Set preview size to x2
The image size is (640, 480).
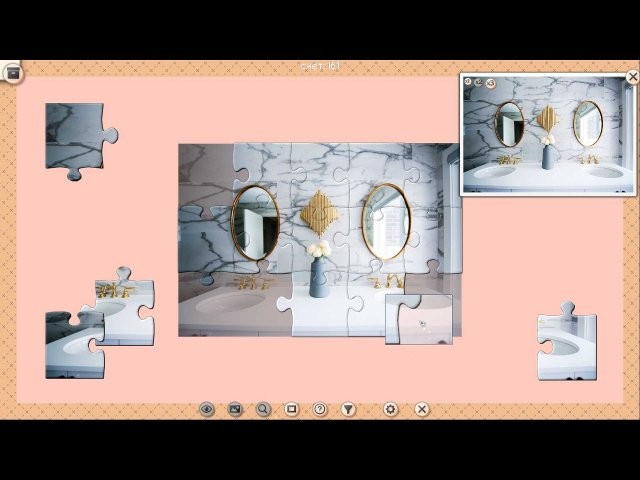coord(479,82)
